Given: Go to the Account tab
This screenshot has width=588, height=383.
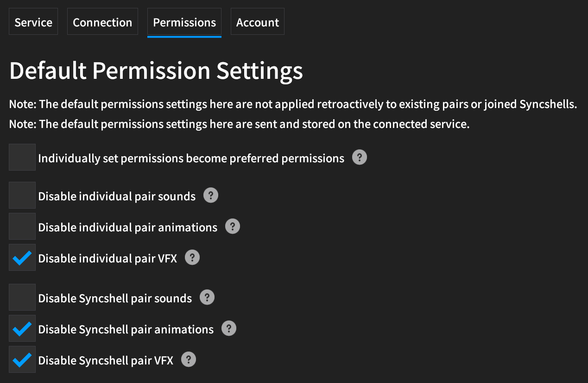Looking at the screenshot, I should (258, 21).
